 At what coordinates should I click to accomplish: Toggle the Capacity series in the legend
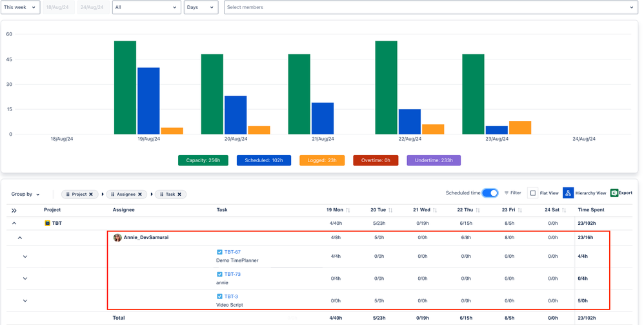pyautogui.click(x=203, y=161)
